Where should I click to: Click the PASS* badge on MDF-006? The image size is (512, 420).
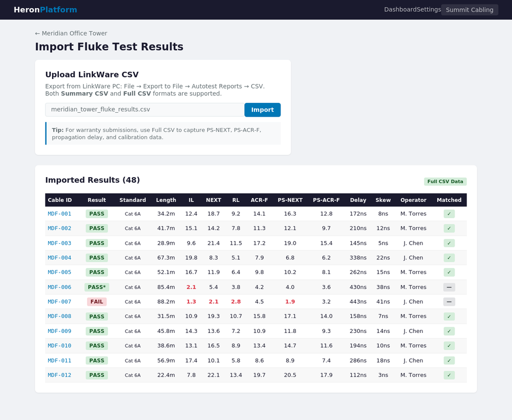pyautogui.click(x=97, y=287)
